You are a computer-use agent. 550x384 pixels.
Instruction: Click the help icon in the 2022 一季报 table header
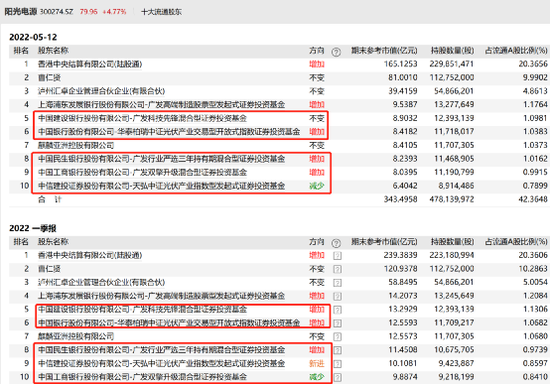(x=336, y=243)
